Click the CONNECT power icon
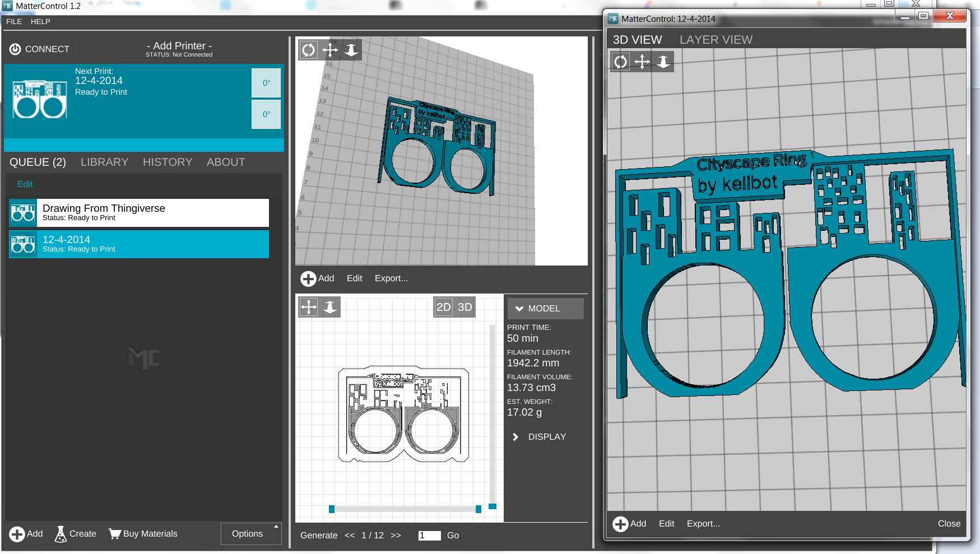Image resolution: width=980 pixels, height=554 pixels. [x=15, y=49]
